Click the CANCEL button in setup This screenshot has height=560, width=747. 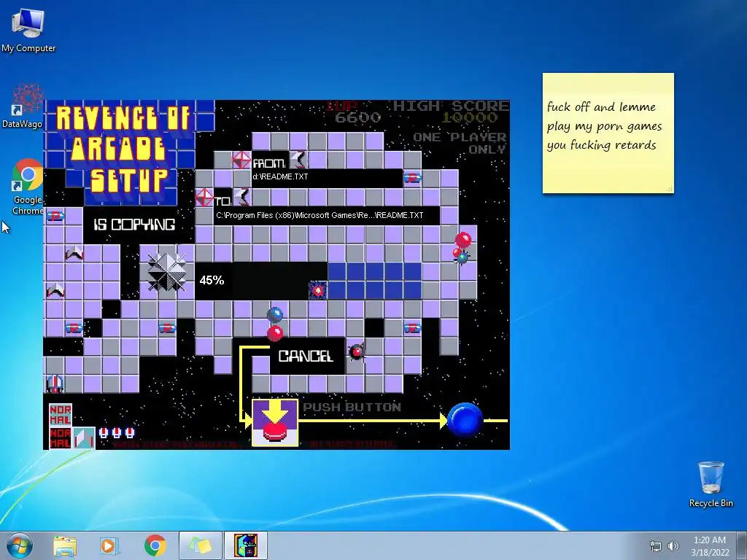pos(306,356)
